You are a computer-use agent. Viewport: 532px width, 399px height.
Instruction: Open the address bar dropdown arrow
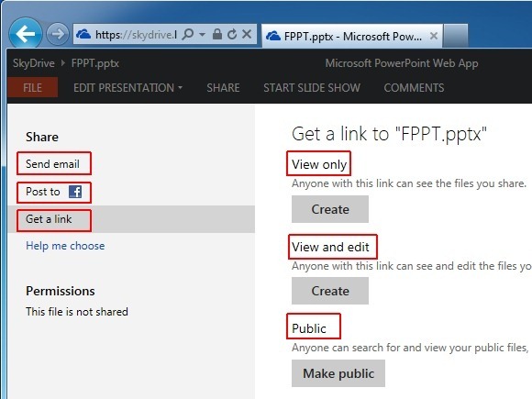[x=202, y=34]
